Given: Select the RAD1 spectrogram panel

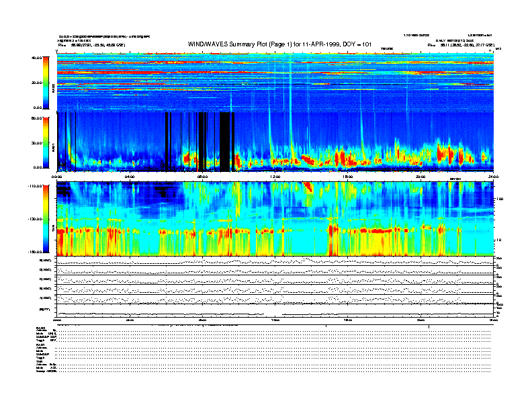Looking at the screenshot, I should point(275,141).
